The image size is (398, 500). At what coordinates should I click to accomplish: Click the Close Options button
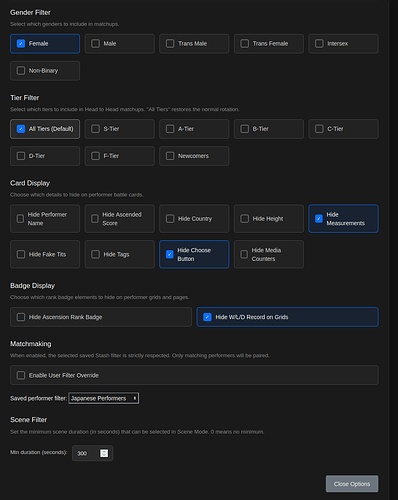click(352, 484)
